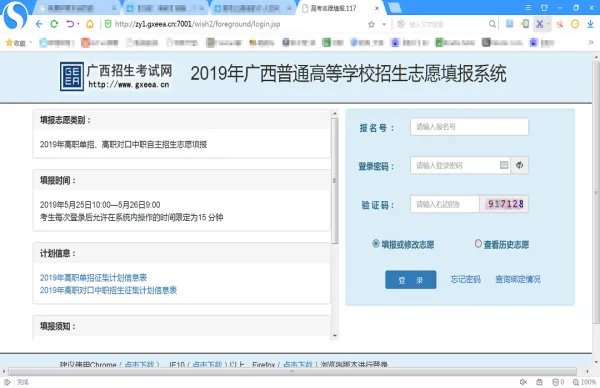Refresh the 917128 captcha image

[504, 204]
